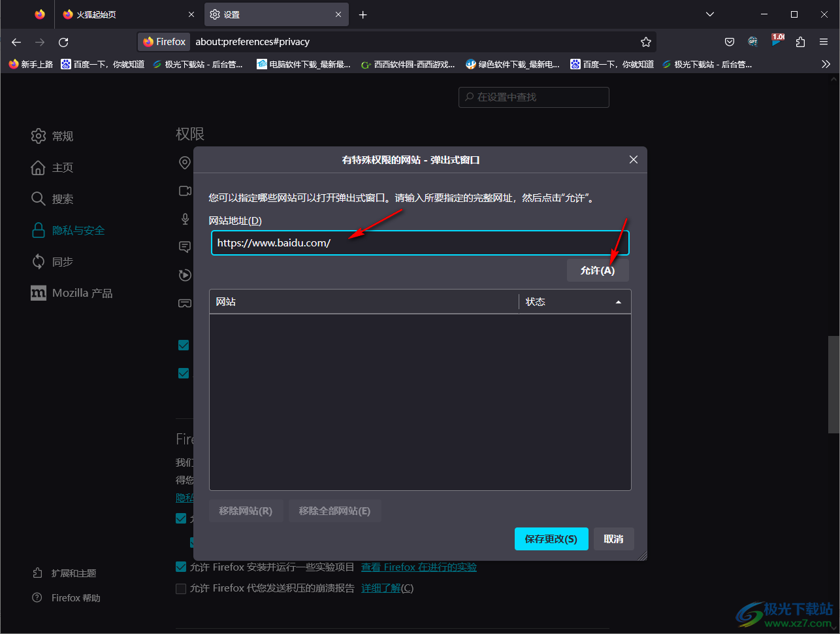Viewport: 840px width, 634px height.
Task: Open the Extensions puzzle icon
Action: coord(800,42)
